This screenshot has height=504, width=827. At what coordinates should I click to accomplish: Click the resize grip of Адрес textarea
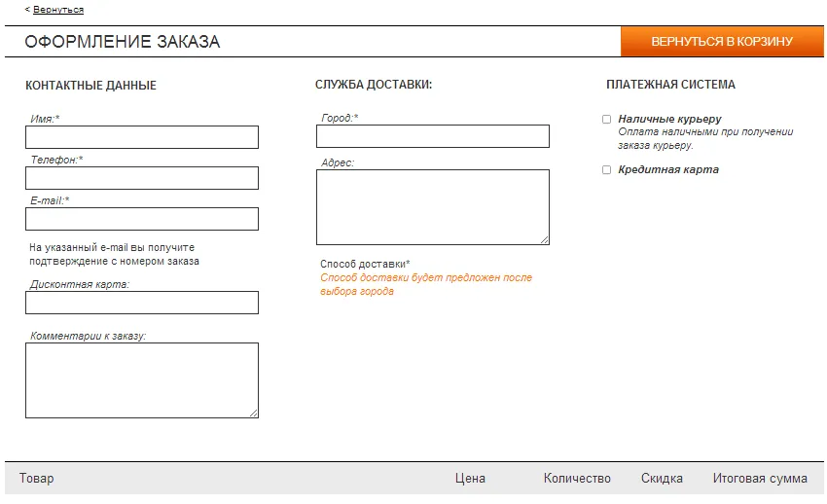(x=545, y=240)
